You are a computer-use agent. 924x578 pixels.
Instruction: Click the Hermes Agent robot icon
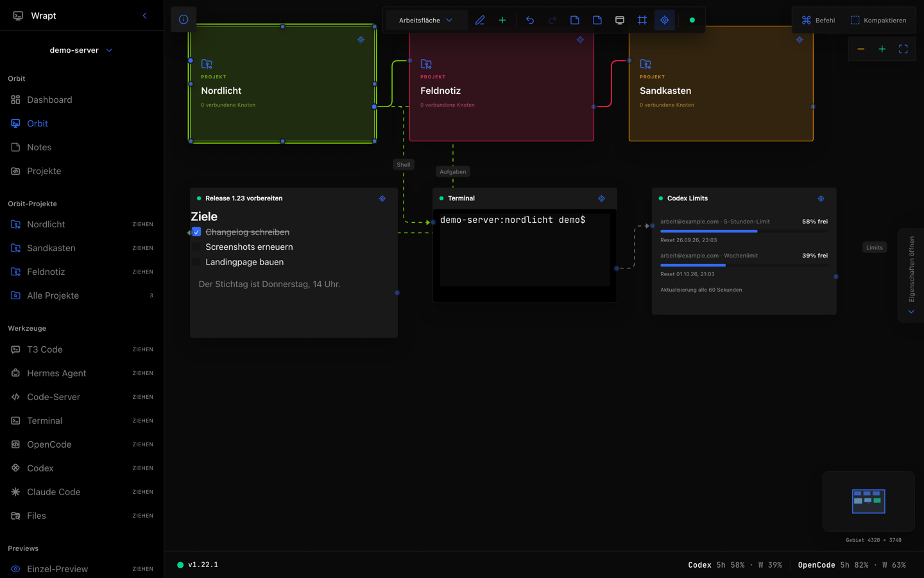[15, 373]
